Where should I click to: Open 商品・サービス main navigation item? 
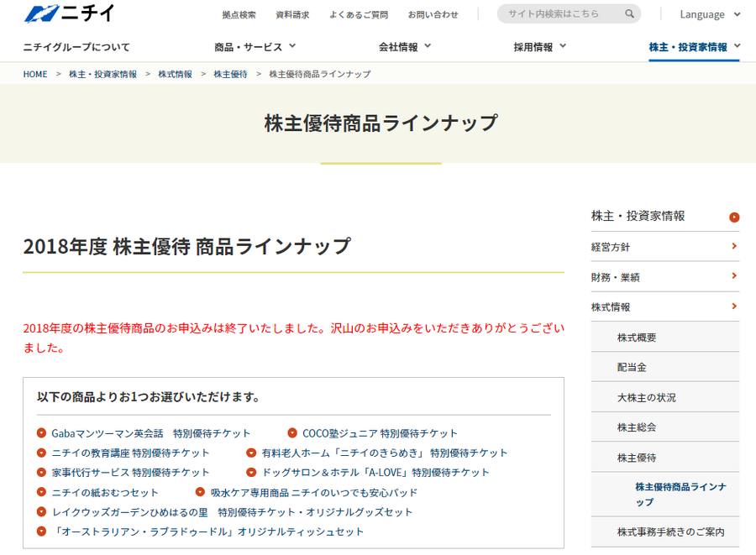tap(249, 47)
